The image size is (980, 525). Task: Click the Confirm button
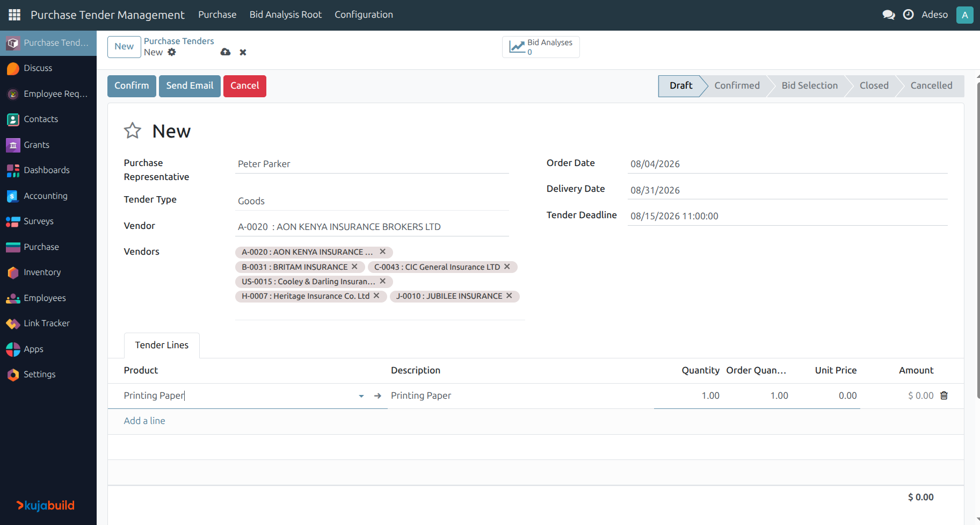[132, 86]
